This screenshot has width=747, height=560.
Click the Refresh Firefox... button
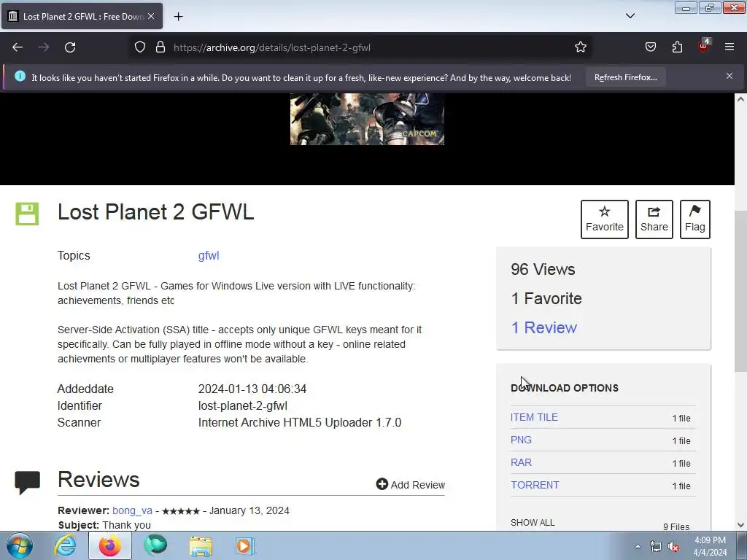(625, 77)
